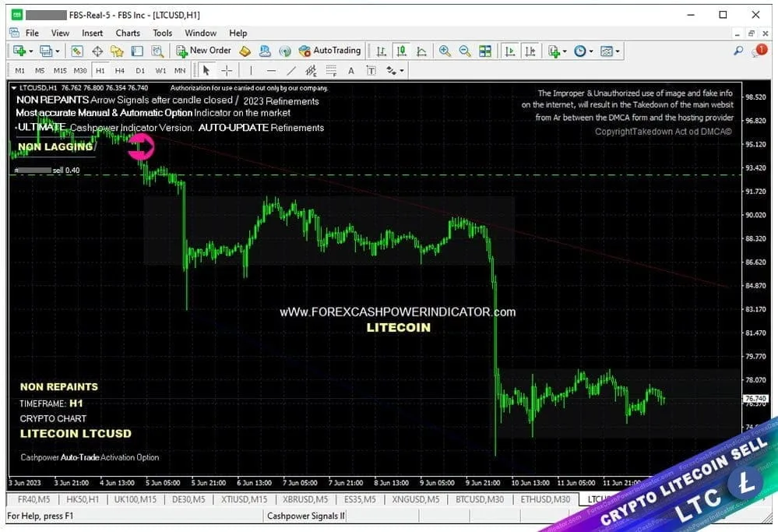Switch to the BTCUSD,M30 chart tab
Screen dimensions: 778x532
479,499
